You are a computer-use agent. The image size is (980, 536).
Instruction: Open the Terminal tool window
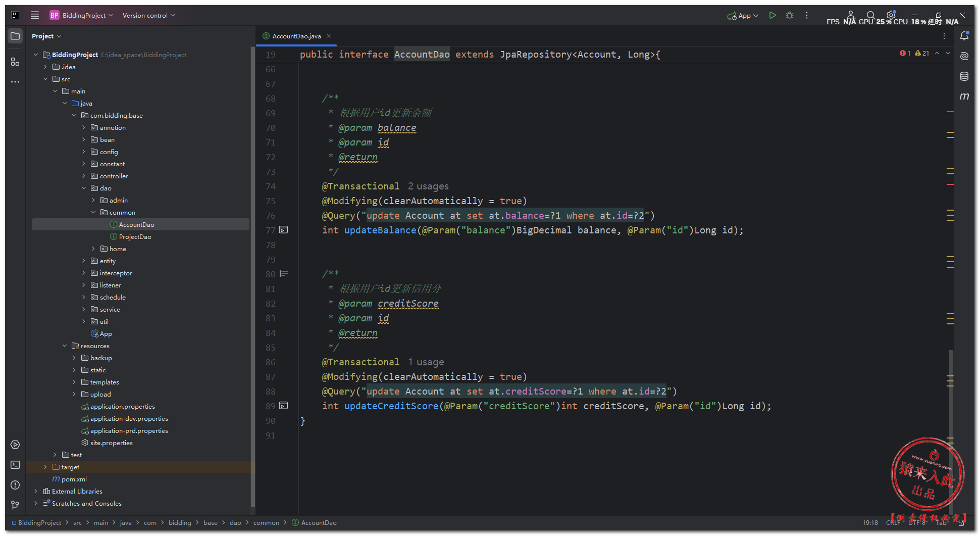point(15,465)
